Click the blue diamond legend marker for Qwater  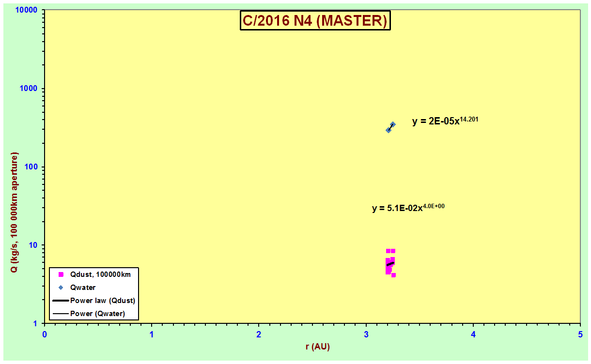(61, 287)
